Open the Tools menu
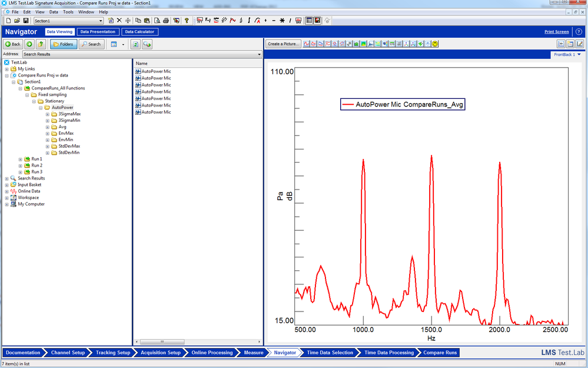This screenshot has height=368, width=588. coord(68,12)
